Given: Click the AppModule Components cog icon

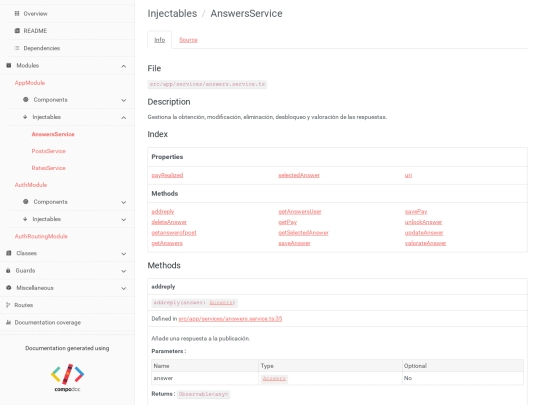Looking at the screenshot, I should pos(26,100).
